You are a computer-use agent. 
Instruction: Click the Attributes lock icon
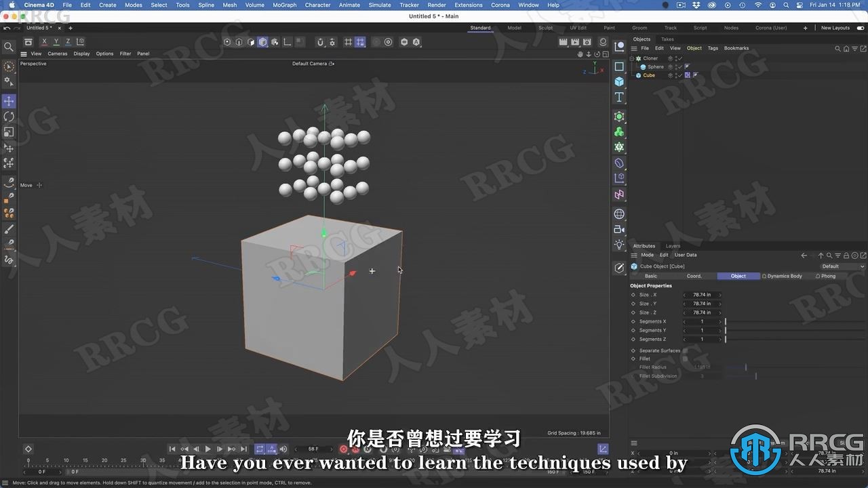click(x=846, y=256)
